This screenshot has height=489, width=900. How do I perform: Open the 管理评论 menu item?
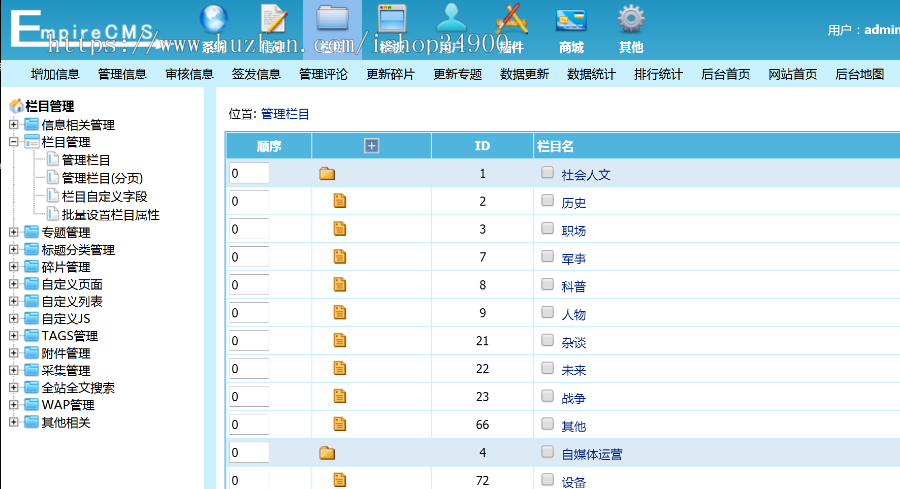[323, 74]
